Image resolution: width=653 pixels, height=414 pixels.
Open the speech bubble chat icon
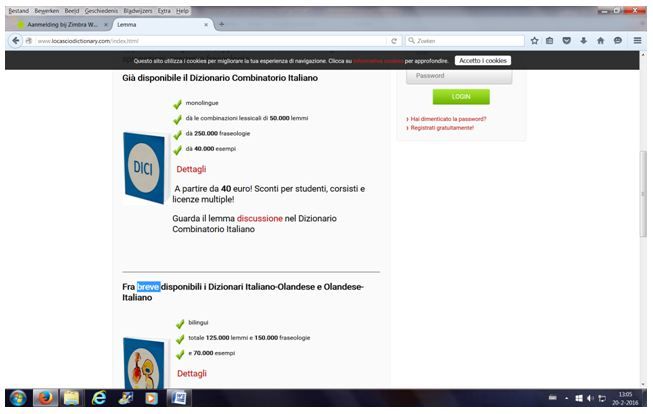(x=618, y=40)
